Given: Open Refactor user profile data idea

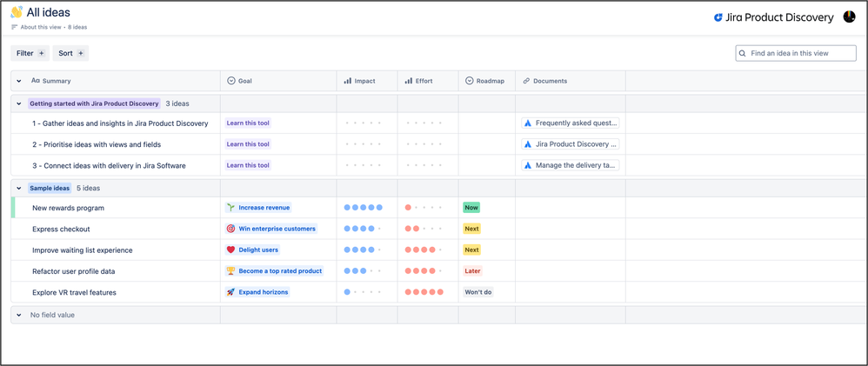Looking at the screenshot, I should [x=74, y=271].
